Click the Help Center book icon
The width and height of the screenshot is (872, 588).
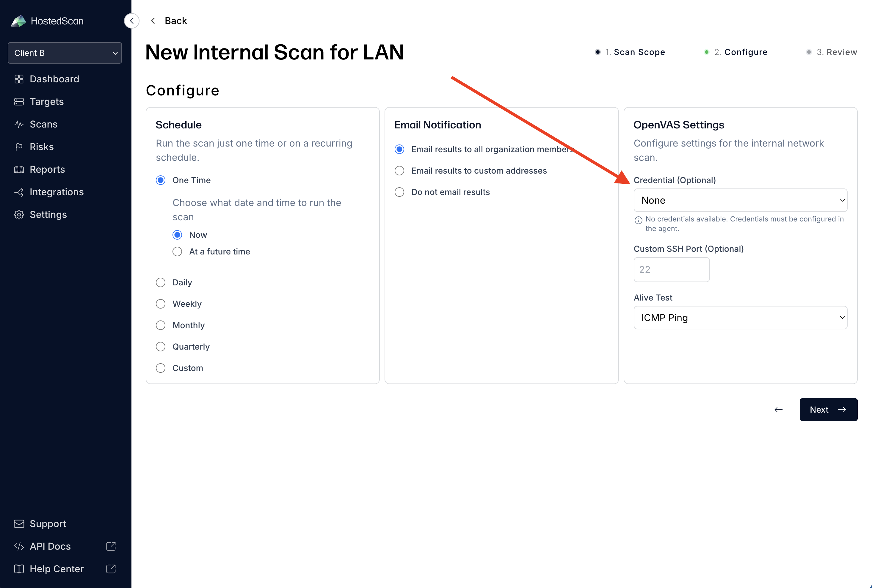click(x=19, y=568)
